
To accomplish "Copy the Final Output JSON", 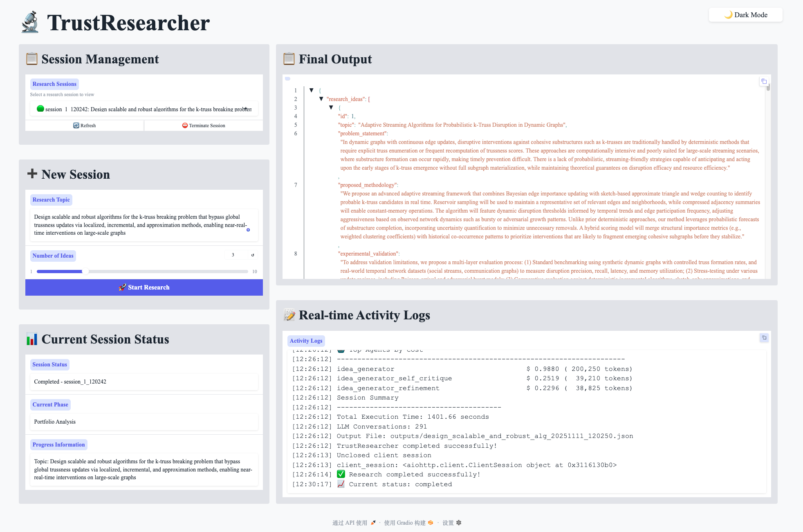I will point(764,81).
